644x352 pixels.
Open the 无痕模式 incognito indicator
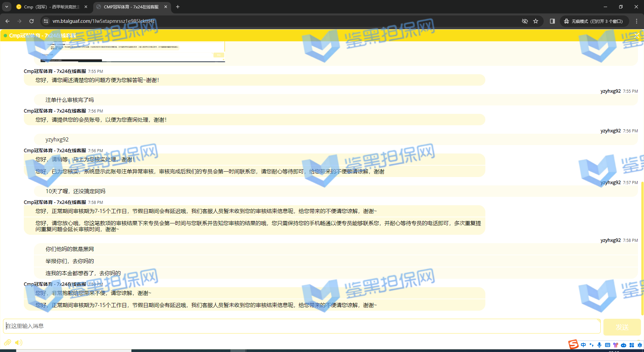594,21
